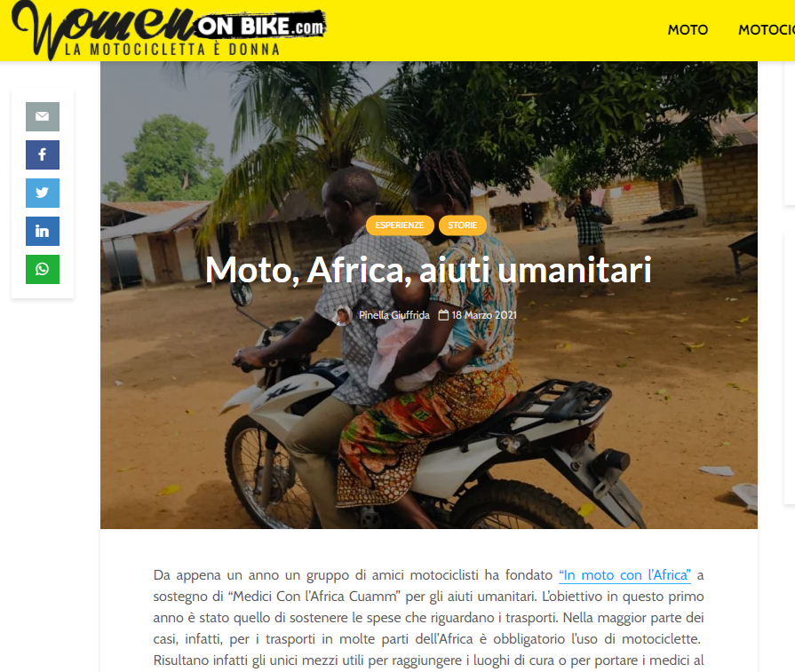This screenshot has width=795, height=672.
Task: Click the LA MOTOCICLETTA È DONNA tagline
Action: [x=172, y=50]
